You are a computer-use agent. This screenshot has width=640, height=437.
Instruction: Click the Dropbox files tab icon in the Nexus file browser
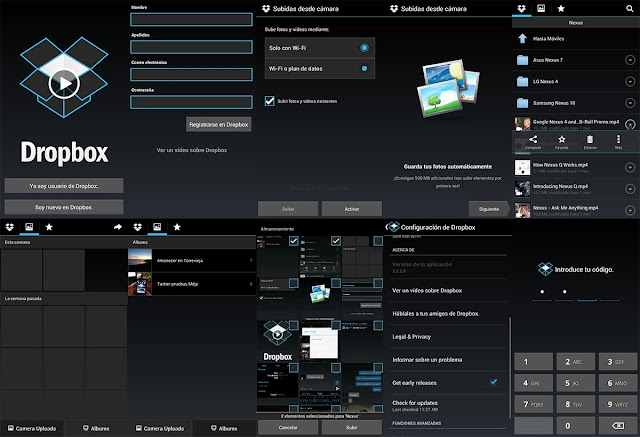(x=521, y=8)
